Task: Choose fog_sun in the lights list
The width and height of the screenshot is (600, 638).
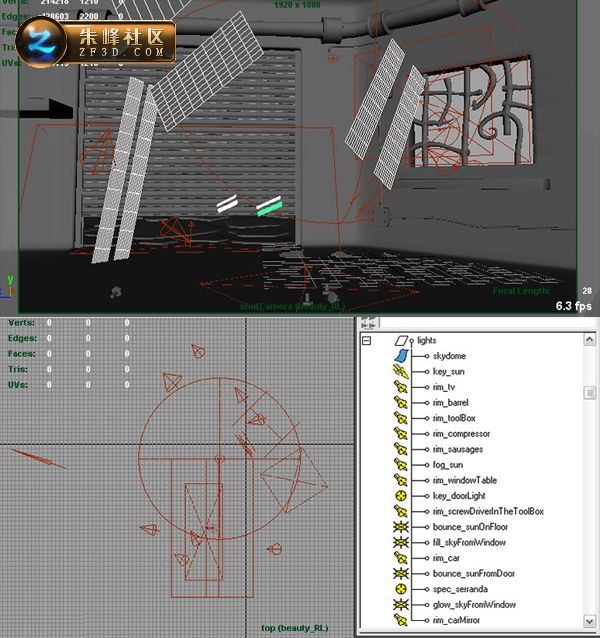Action: click(x=448, y=465)
